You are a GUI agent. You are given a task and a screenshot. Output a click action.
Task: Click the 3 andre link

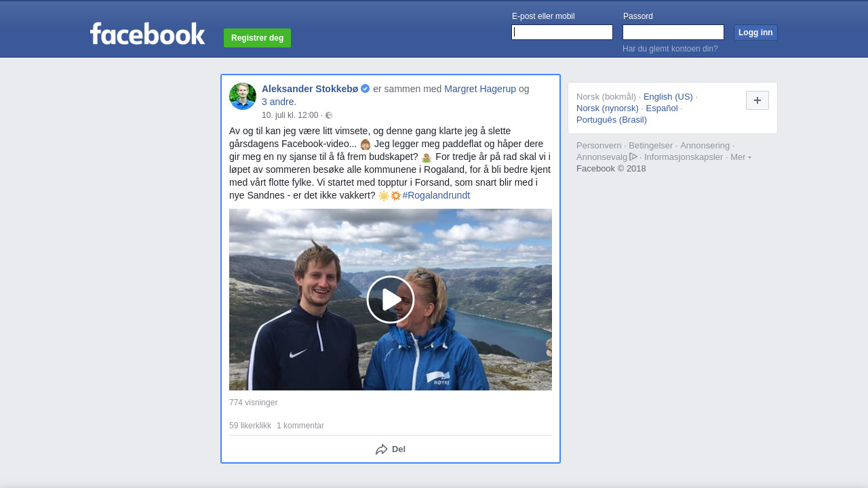point(279,102)
